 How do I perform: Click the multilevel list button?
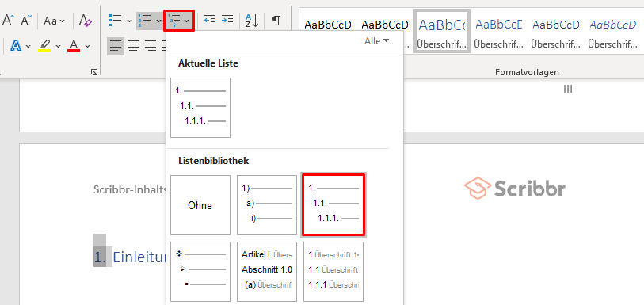[x=179, y=21]
